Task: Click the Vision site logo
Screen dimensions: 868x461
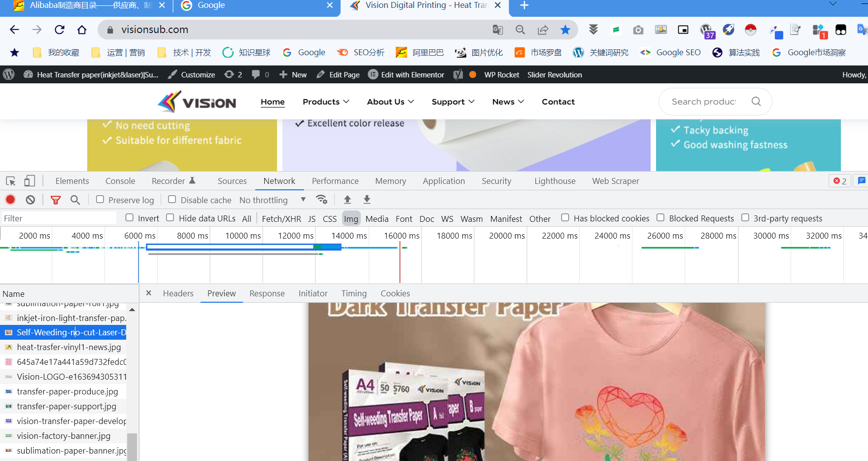Action: coord(197,102)
